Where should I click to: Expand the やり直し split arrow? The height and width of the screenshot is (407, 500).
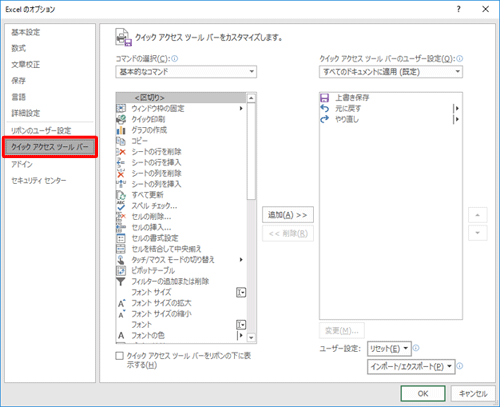tap(457, 119)
